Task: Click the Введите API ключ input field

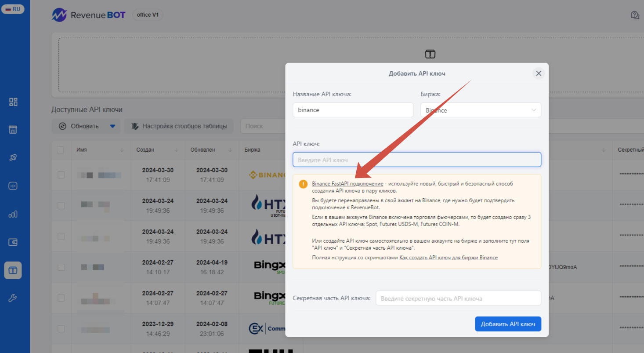Action: point(417,160)
